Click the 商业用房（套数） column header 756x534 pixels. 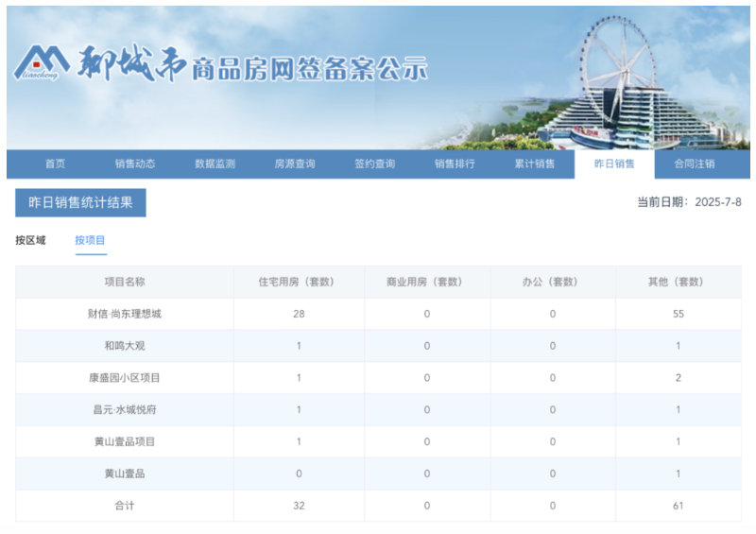(x=427, y=282)
